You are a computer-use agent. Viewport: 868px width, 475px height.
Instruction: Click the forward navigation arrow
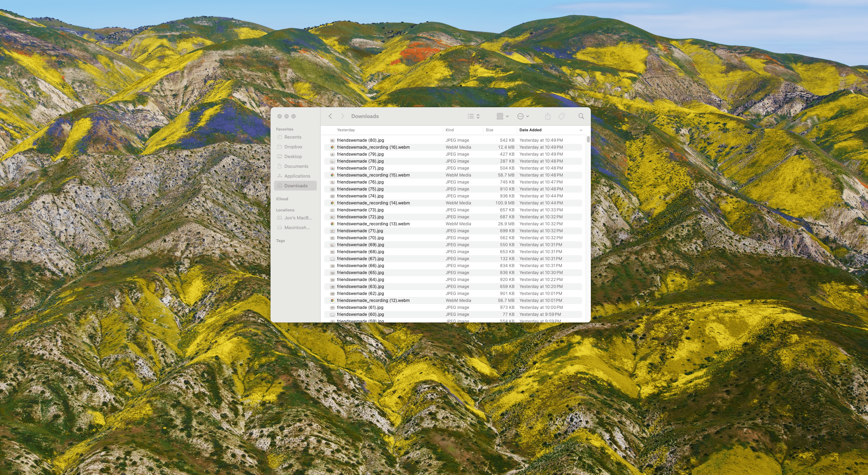(x=343, y=116)
